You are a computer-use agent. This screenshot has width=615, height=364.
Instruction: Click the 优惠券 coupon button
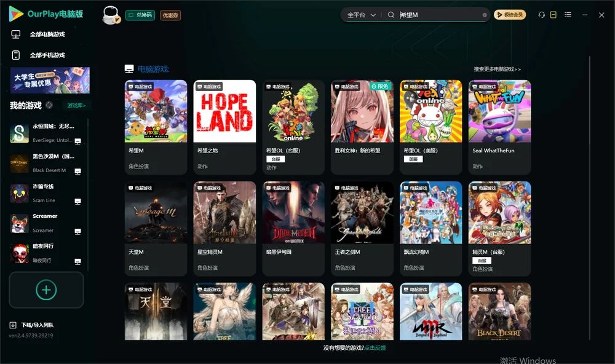(170, 15)
